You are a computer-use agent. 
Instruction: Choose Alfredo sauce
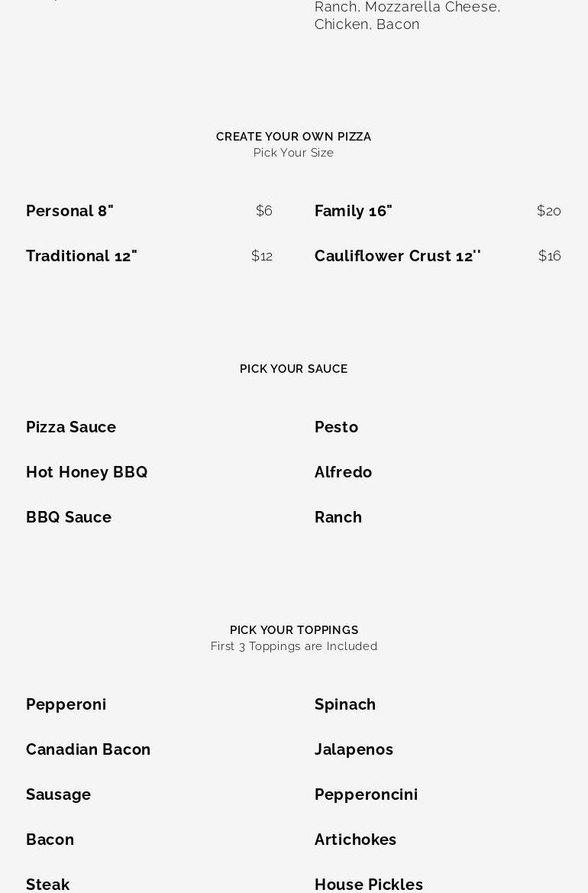343,472
